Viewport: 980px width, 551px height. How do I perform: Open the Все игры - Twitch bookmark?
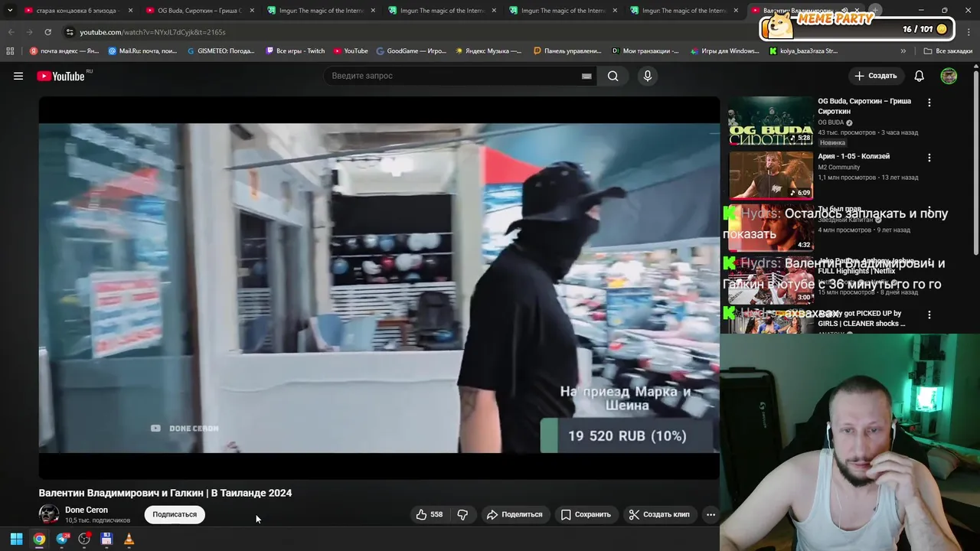click(x=295, y=51)
